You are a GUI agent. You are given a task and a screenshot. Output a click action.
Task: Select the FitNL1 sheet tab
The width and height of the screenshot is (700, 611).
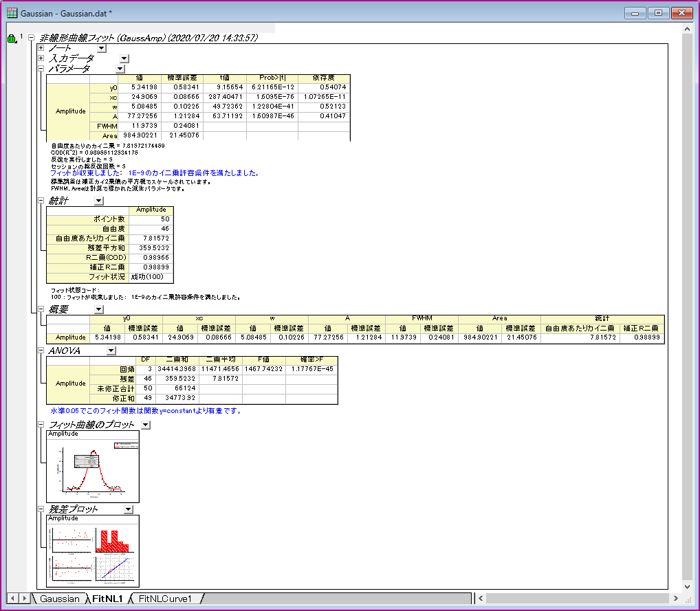[107, 599]
